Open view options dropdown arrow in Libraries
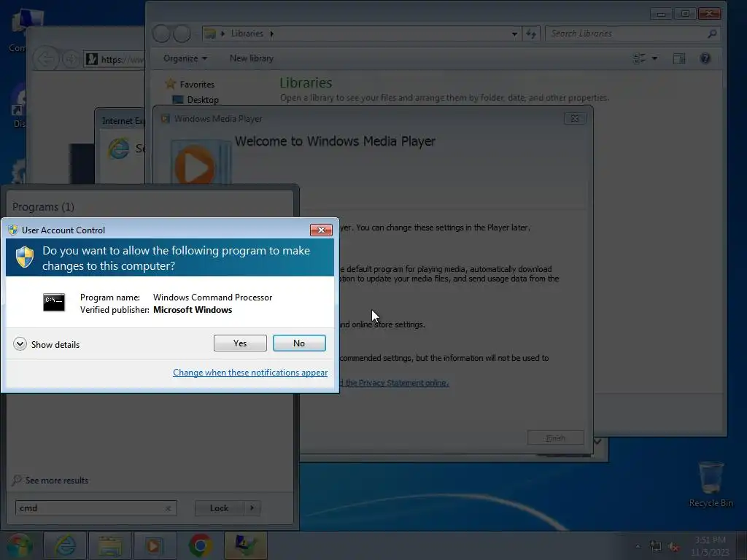The height and width of the screenshot is (560, 747). tap(654, 58)
